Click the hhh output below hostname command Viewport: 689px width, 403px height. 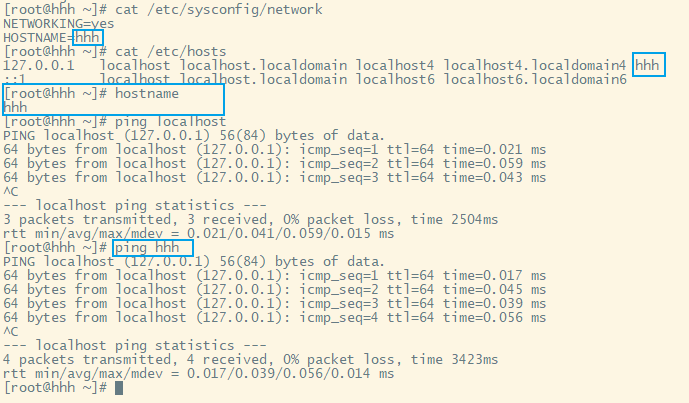pos(16,107)
